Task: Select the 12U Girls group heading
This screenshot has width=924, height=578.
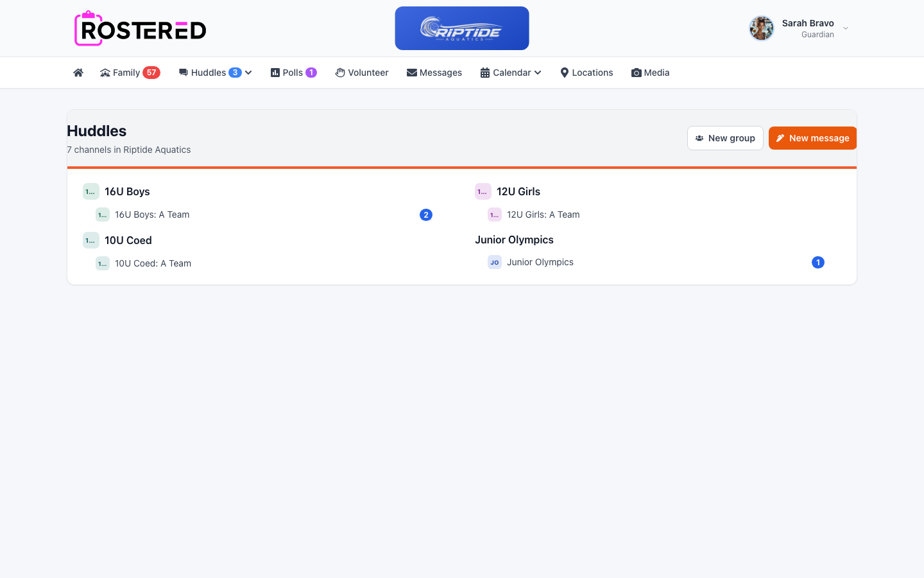Action: click(518, 191)
